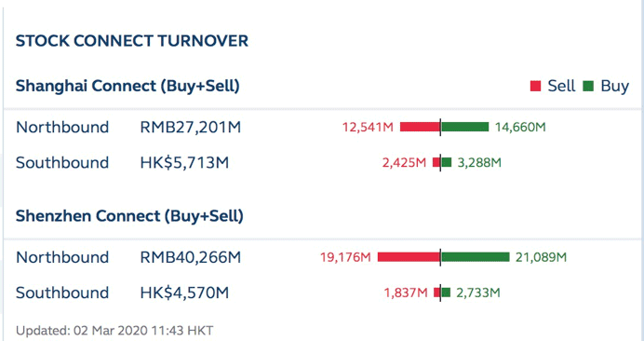Click Southbound label beside HK$4,570M
The width and height of the screenshot is (644, 341).
(x=62, y=293)
